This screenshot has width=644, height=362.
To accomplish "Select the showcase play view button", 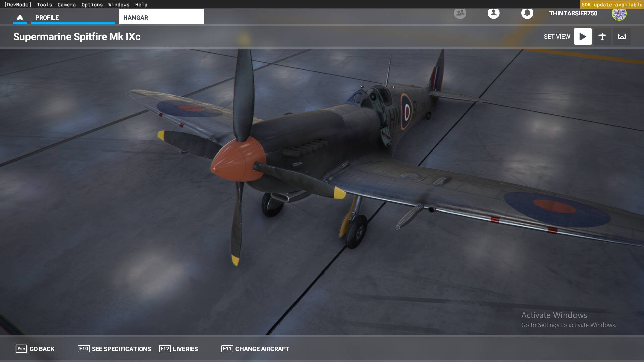I will [583, 37].
